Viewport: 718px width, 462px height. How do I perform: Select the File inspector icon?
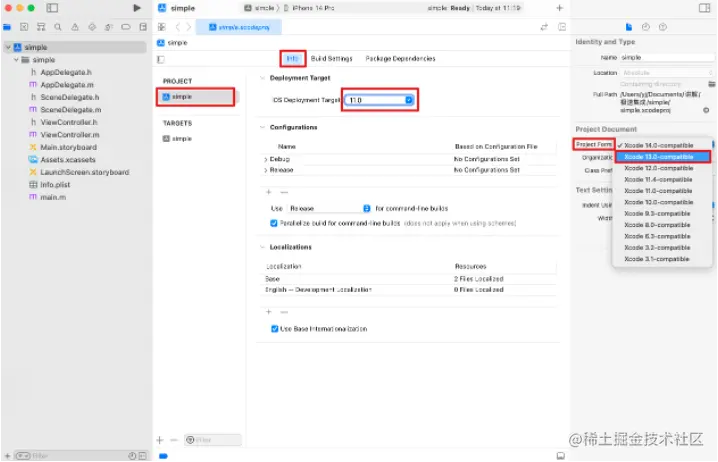point(629,27)
